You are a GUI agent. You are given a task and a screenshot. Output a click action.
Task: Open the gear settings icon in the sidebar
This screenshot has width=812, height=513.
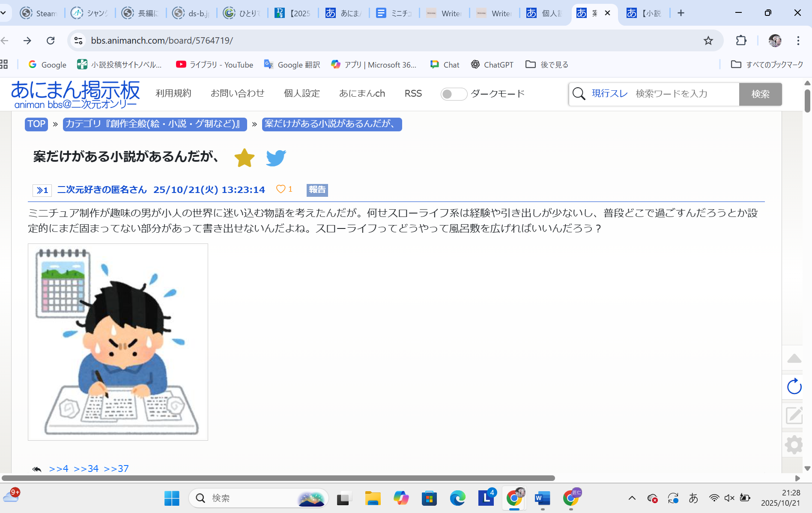(x=794, y=445)
